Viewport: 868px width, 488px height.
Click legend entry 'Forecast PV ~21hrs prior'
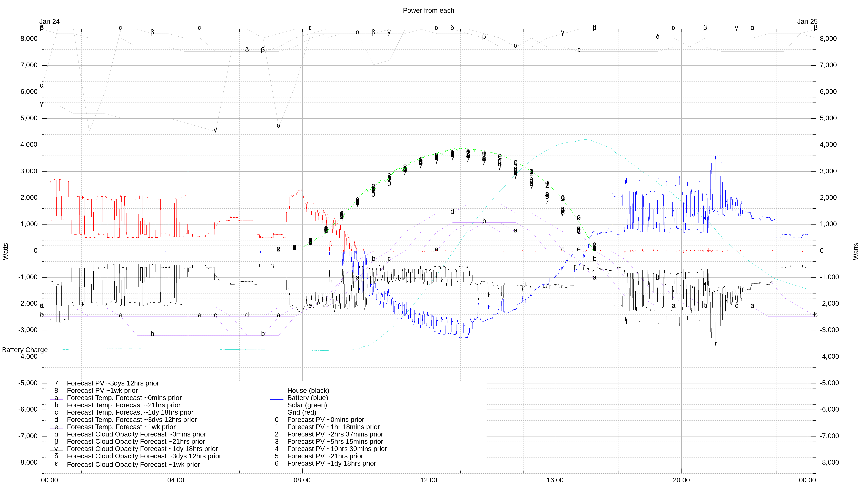coord(325,456)
